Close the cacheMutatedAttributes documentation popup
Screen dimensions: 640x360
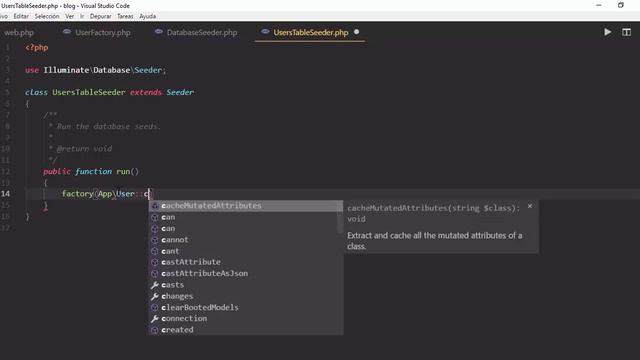(530, 206)
